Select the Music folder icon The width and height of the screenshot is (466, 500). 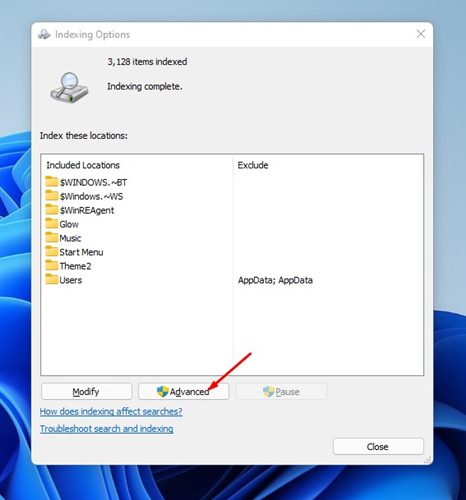pos(52,238)
